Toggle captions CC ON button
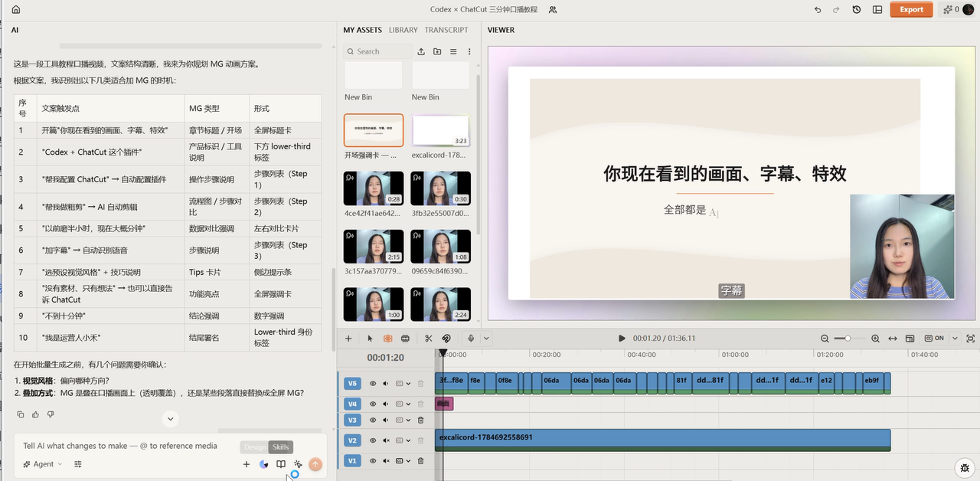 click(934, 339)
